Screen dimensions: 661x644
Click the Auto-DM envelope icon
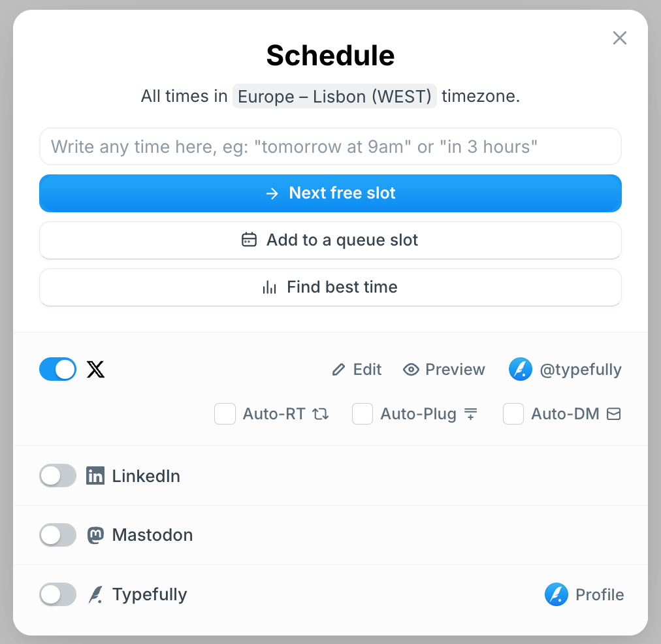pos(613,413)
